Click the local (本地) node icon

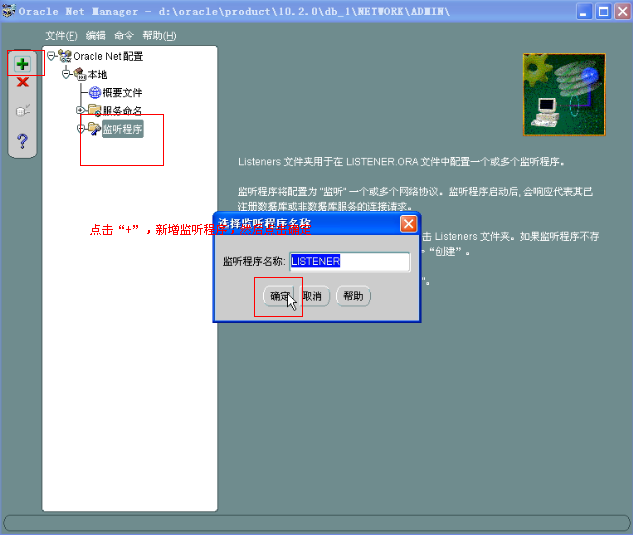(80, 74)
